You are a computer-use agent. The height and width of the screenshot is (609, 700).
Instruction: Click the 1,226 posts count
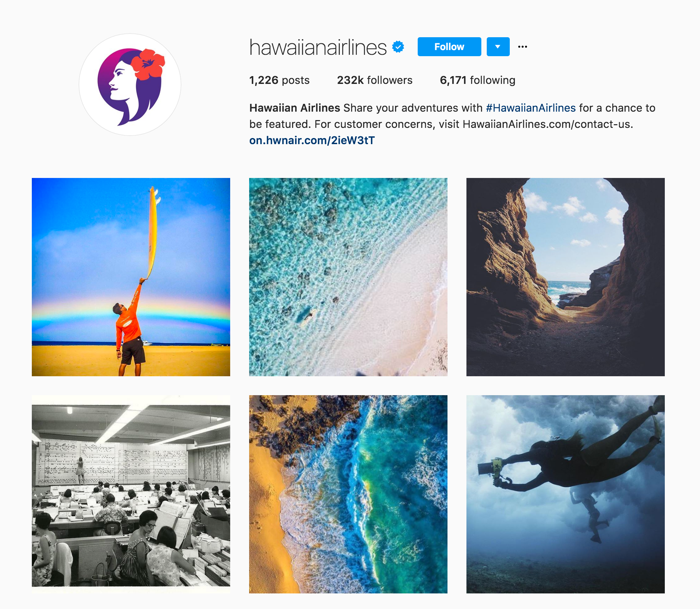click(x=279, y=80)
